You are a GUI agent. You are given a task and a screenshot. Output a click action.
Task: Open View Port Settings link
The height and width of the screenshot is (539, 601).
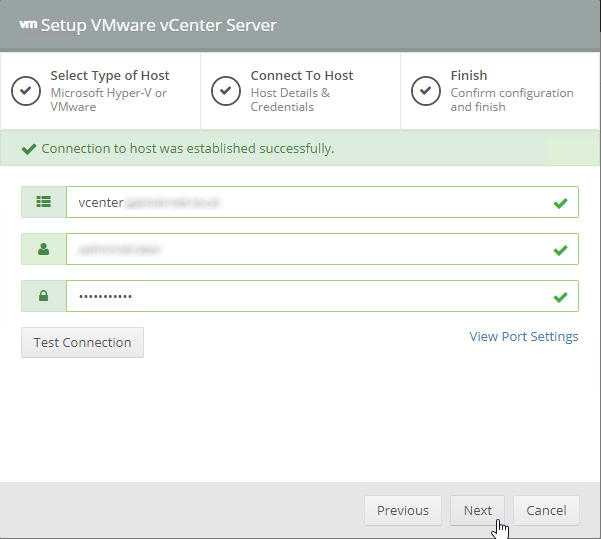(x=524, y=336)
